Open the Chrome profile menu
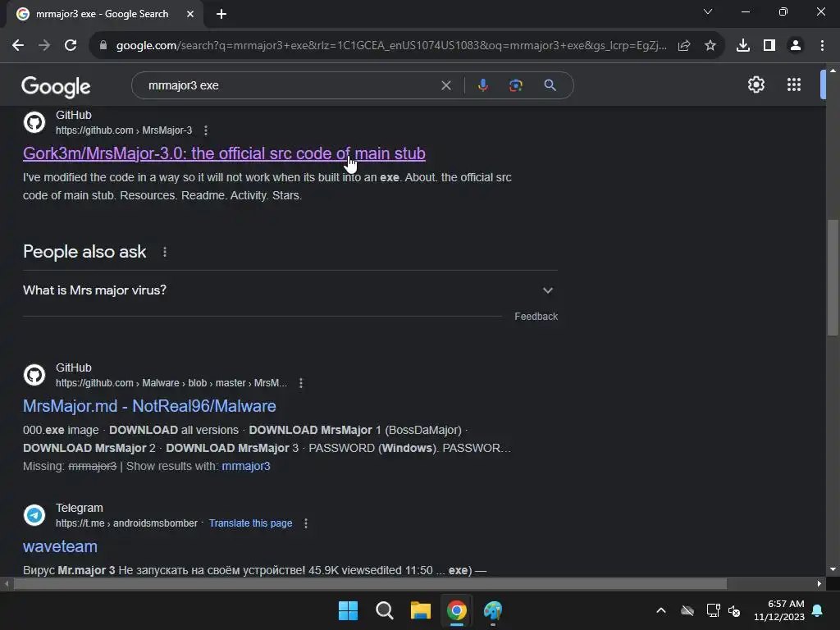 (x=796, y=46)
